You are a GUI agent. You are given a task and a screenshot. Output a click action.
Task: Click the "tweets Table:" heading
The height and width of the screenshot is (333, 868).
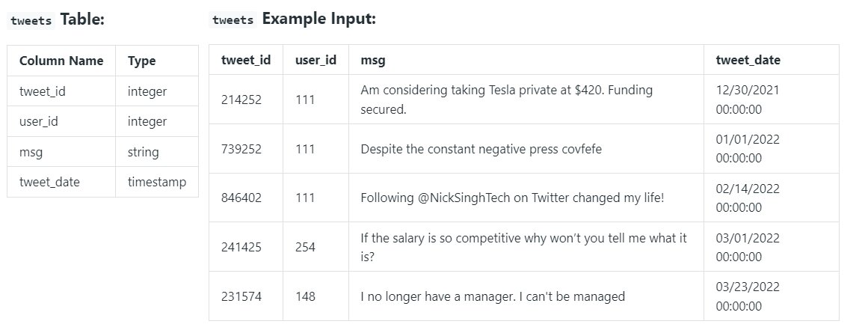(x=57, y=20)
